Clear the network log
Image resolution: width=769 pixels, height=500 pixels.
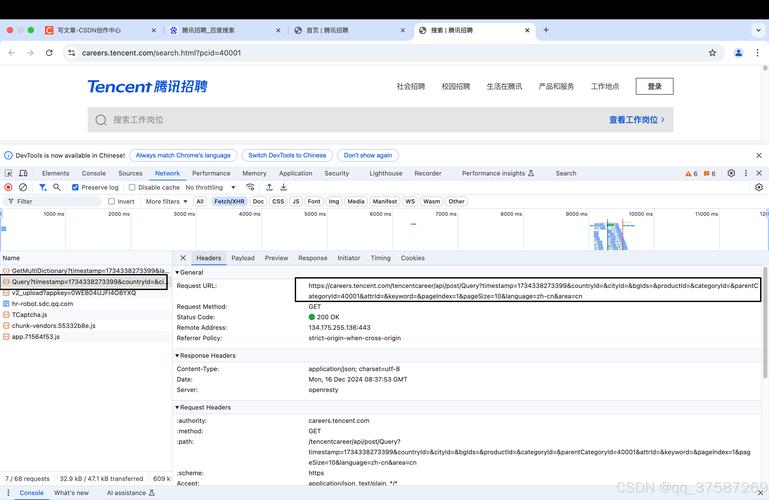[x=23, y=187]
